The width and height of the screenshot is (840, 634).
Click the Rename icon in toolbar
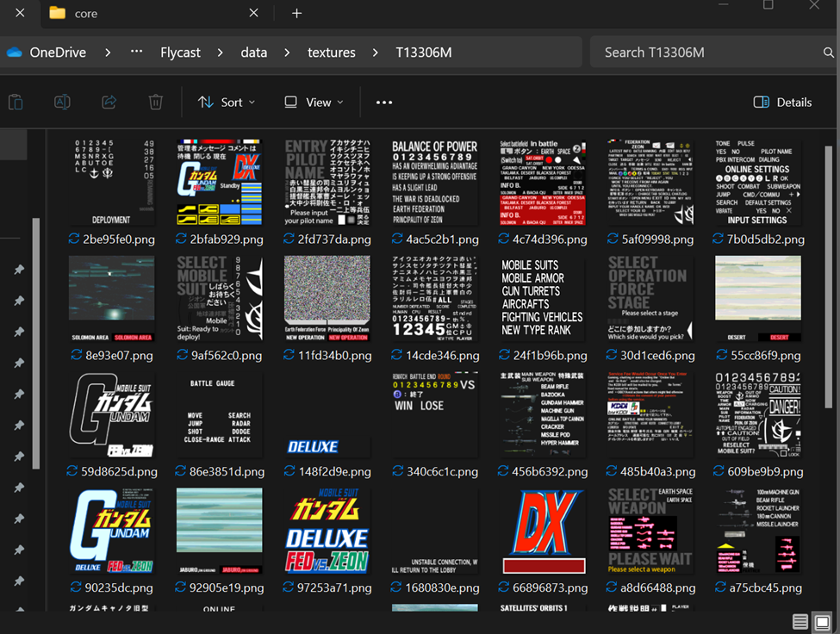pyautogui.click(x=62, y=102)
